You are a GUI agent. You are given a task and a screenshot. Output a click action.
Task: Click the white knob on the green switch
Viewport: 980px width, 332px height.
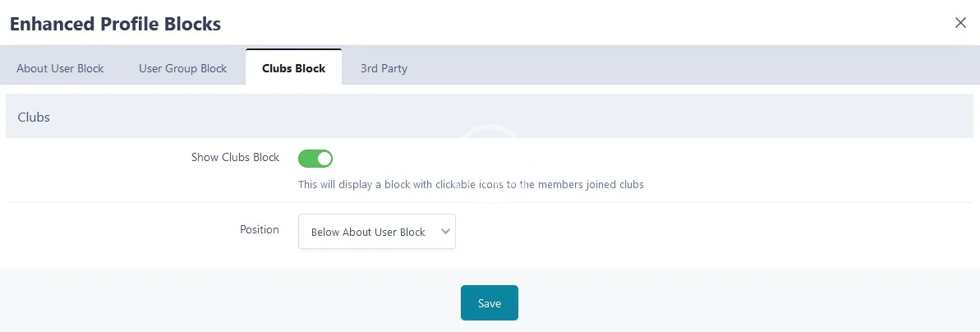(324, 158)
